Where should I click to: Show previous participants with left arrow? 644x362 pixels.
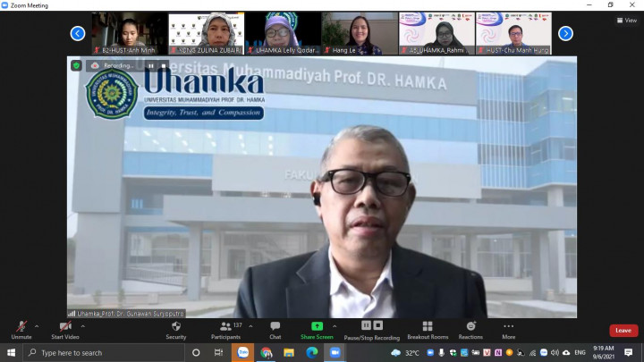[78, 33]
